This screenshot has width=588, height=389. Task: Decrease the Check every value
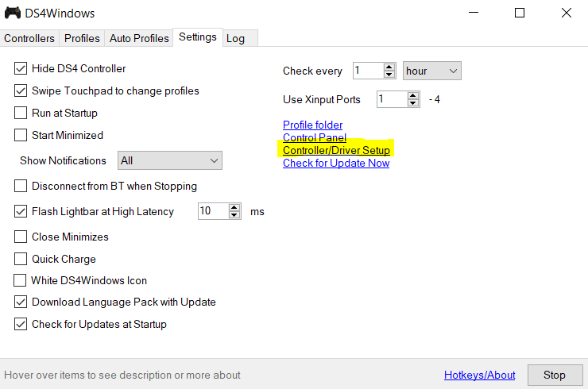pyautogui.click(x=389, y=75)
